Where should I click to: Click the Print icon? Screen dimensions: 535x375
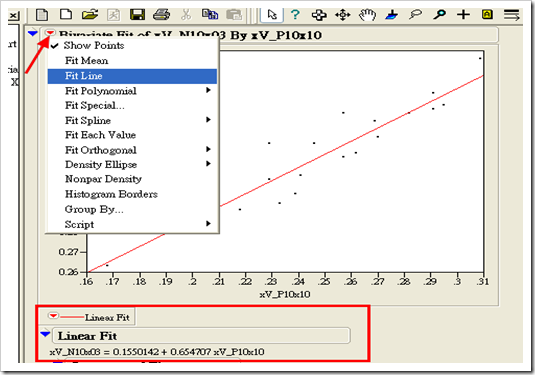click(161, 15)
